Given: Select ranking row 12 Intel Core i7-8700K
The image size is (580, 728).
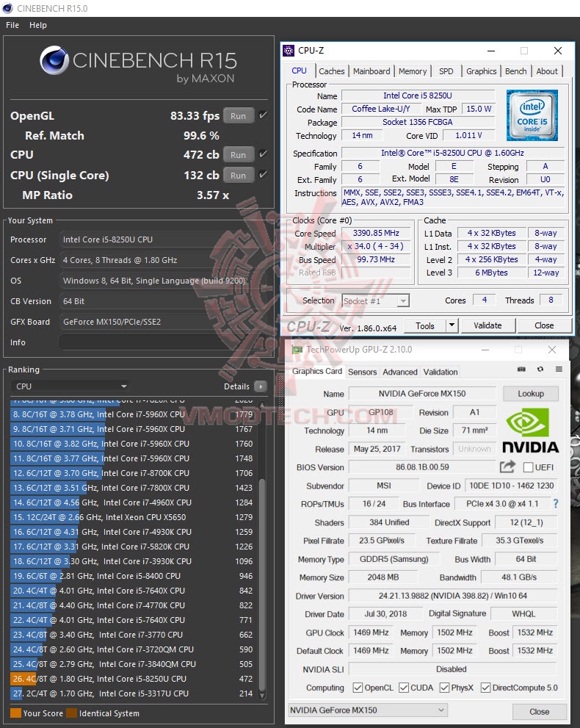Looking at the screenshot, I should [134, 473].
